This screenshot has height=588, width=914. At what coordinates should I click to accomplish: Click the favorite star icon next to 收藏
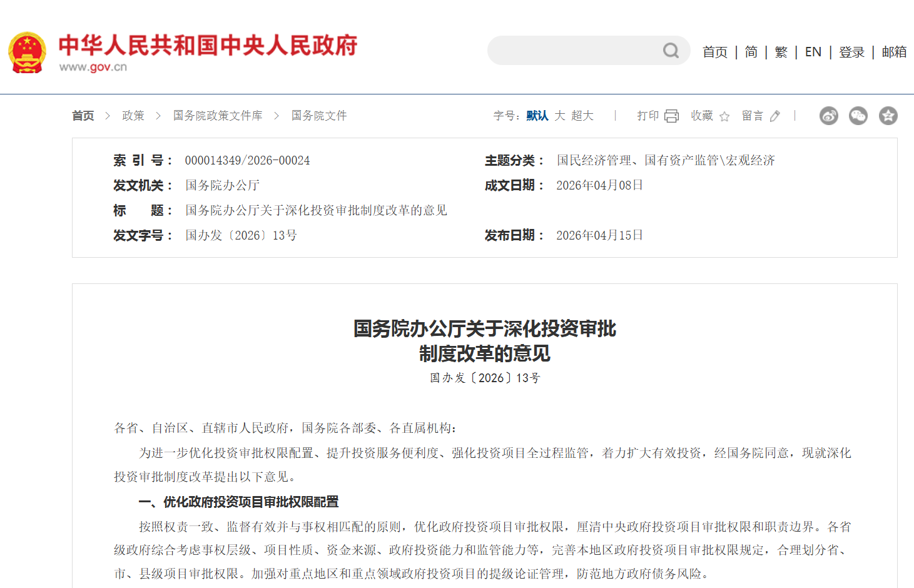tap(724, 116)
